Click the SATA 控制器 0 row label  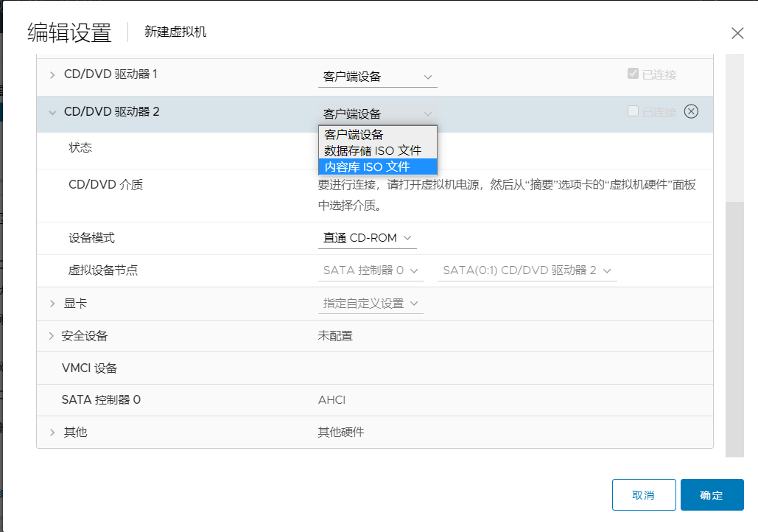pos(101,400)
